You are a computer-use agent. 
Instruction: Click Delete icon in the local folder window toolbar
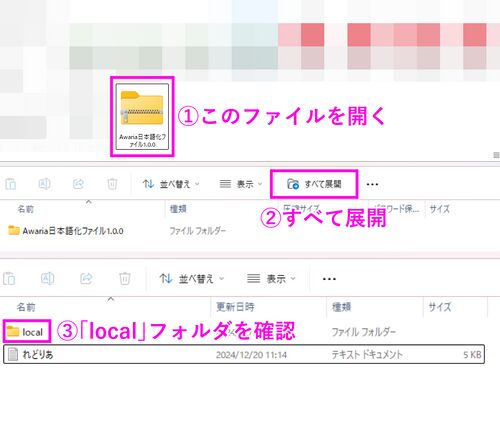(x=125, y=278)
